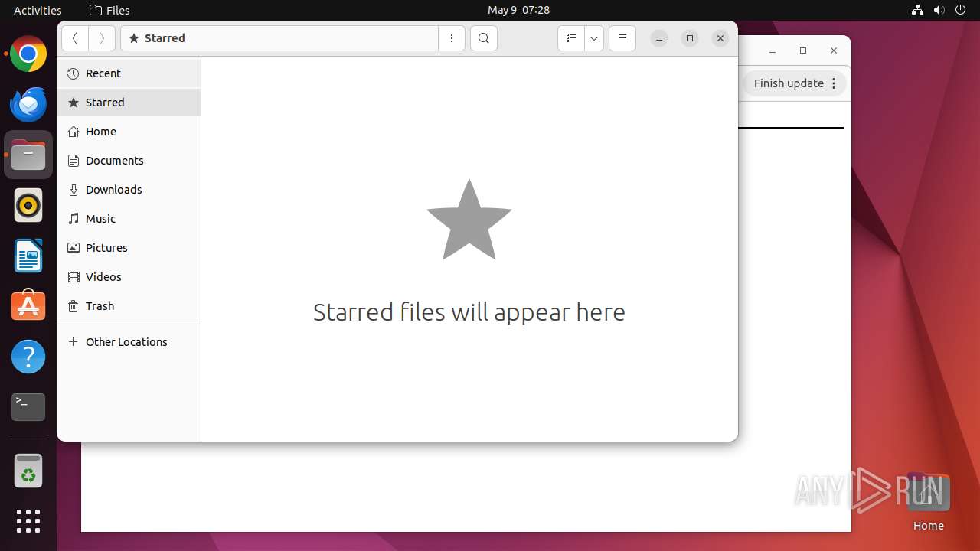Launch Thunderbird Mail from the dock
This screenshot has width=980, height=551.
click(28, 105)
